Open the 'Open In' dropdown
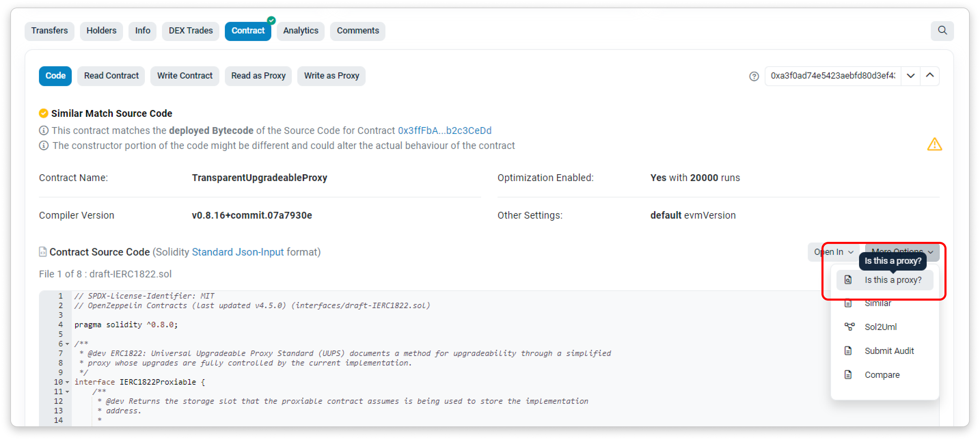This screenshot has width=980, height=440. tap(833, 252)
